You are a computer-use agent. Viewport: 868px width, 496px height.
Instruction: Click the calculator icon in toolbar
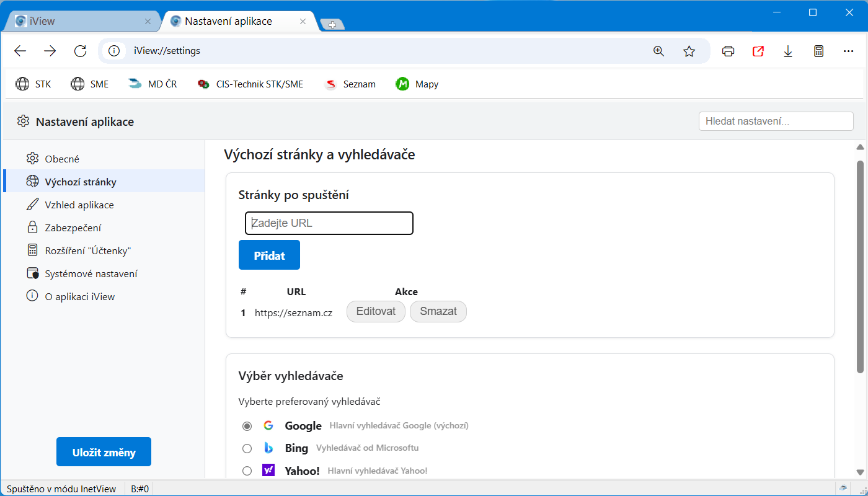click(x=818, y=51)
